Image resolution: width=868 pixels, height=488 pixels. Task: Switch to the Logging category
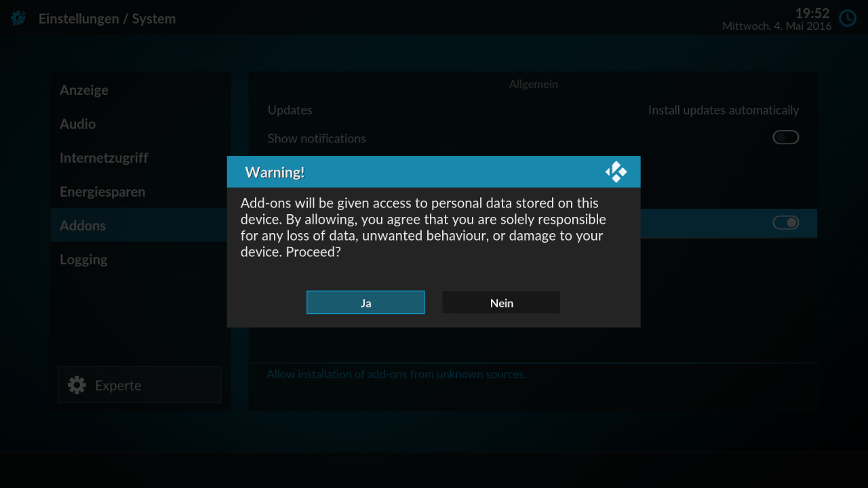(x=83, y=259)
